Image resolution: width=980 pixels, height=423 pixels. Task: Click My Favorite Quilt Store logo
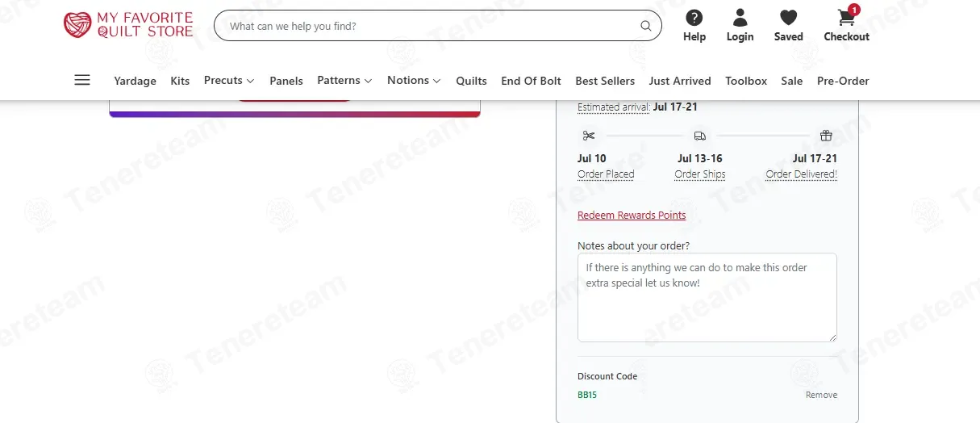[x=129, y=25]
